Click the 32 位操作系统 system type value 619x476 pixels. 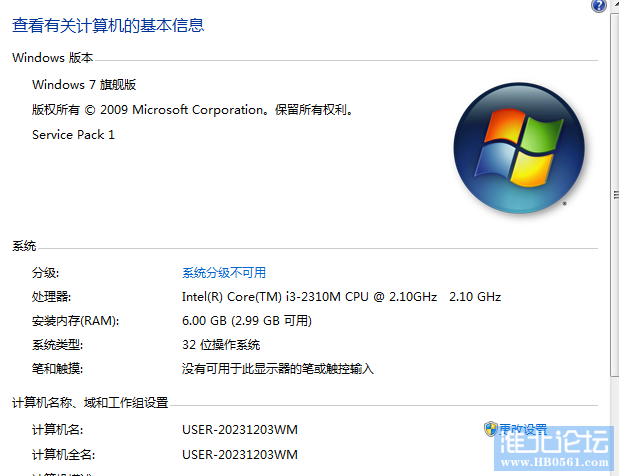(221, 345)
